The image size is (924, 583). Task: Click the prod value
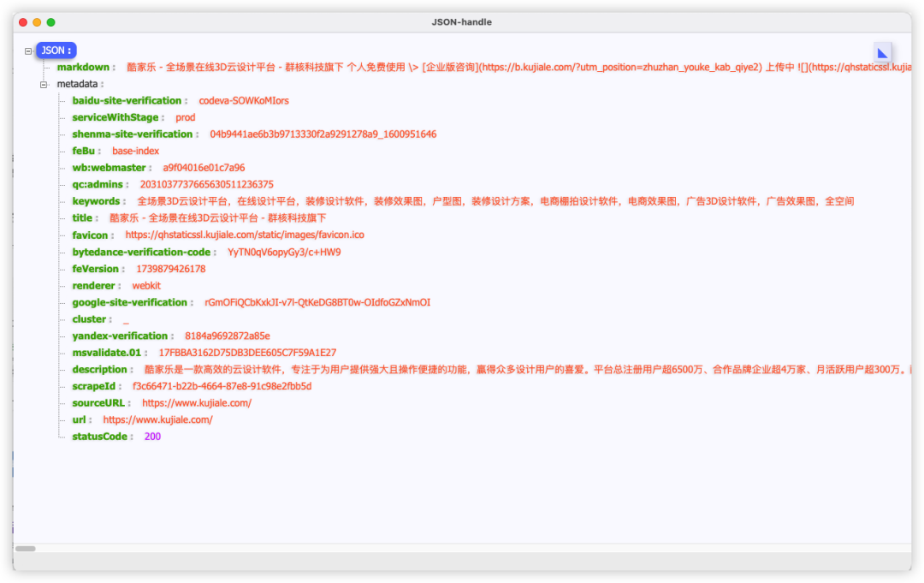[x=185, y=117]
